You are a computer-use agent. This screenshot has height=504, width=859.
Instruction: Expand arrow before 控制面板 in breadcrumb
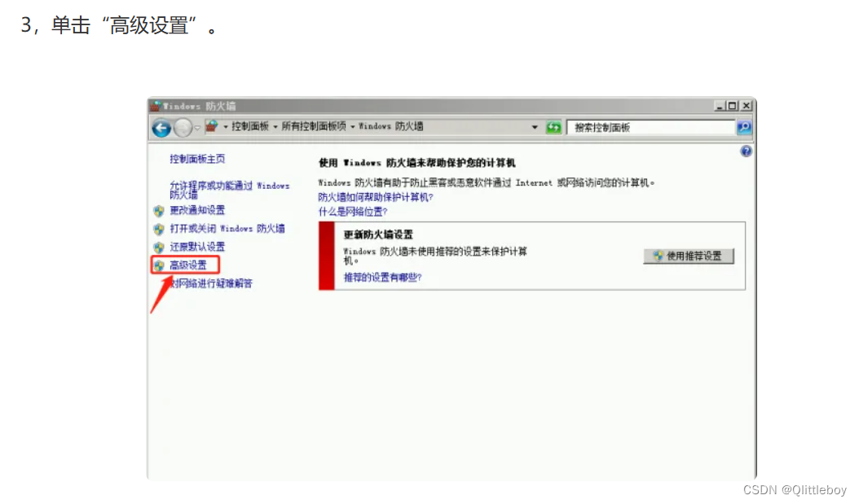(225, 127)
